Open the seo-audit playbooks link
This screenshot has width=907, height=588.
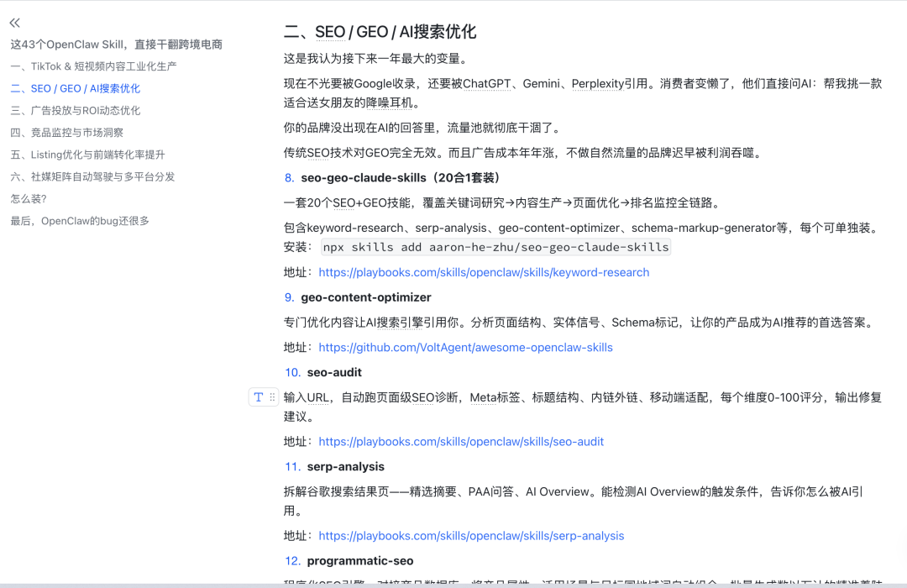(461, 442)
